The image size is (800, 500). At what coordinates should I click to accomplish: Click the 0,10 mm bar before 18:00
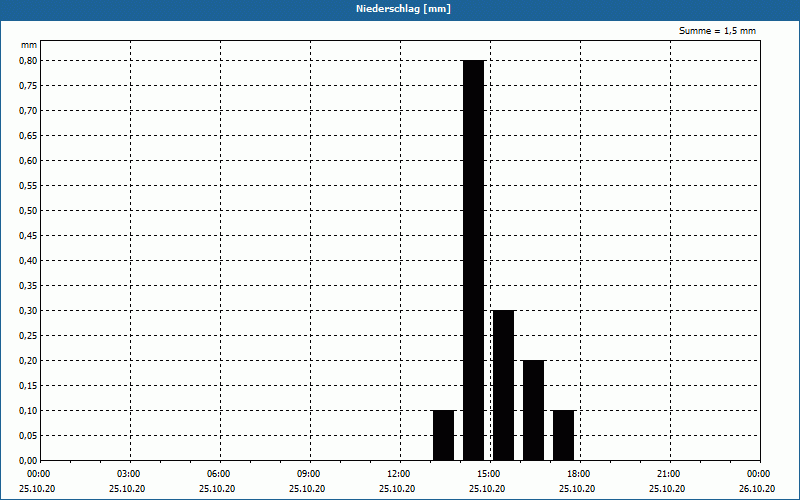(x=563, y=435)
